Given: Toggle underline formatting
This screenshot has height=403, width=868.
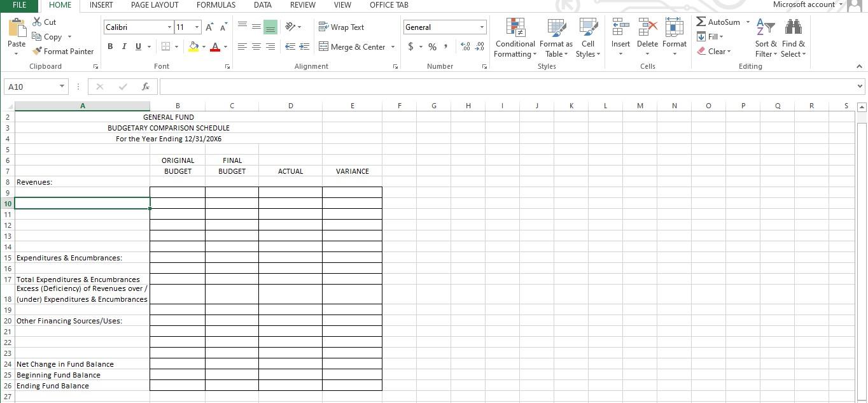Looking at the screenshot, I should 137,46.
